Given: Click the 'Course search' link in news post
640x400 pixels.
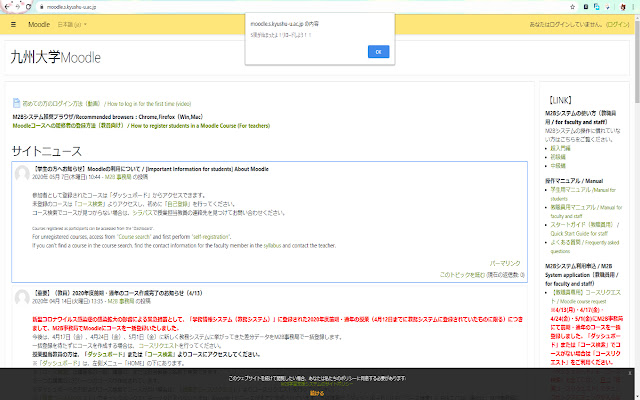Looking at the screenshot, I should pyautogui.click(x=134, y=236).
